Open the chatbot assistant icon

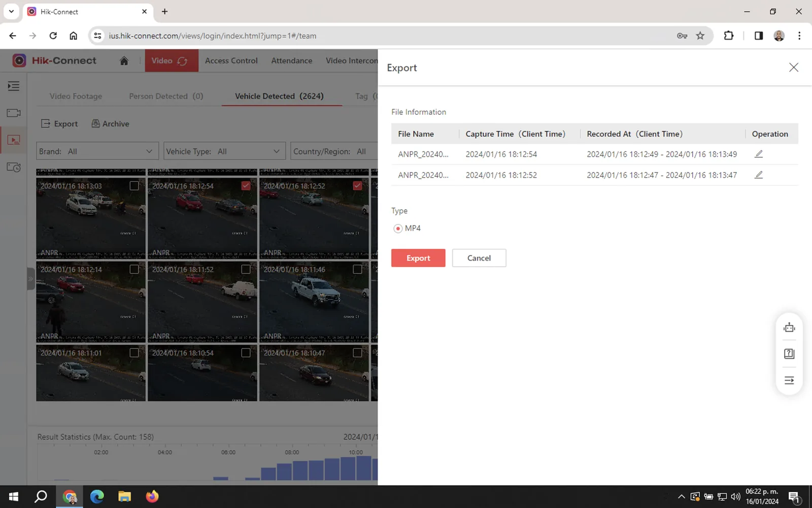pyautogui.click(x=789, y=328)
